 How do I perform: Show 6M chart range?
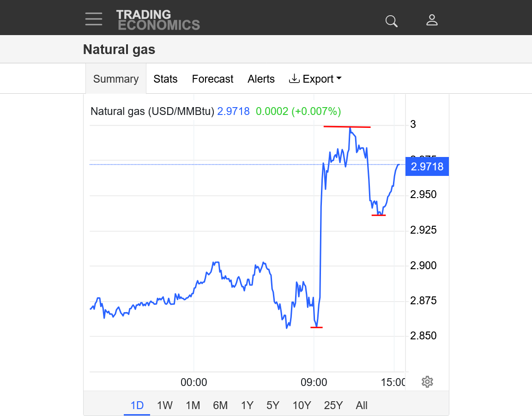point(220,405)
